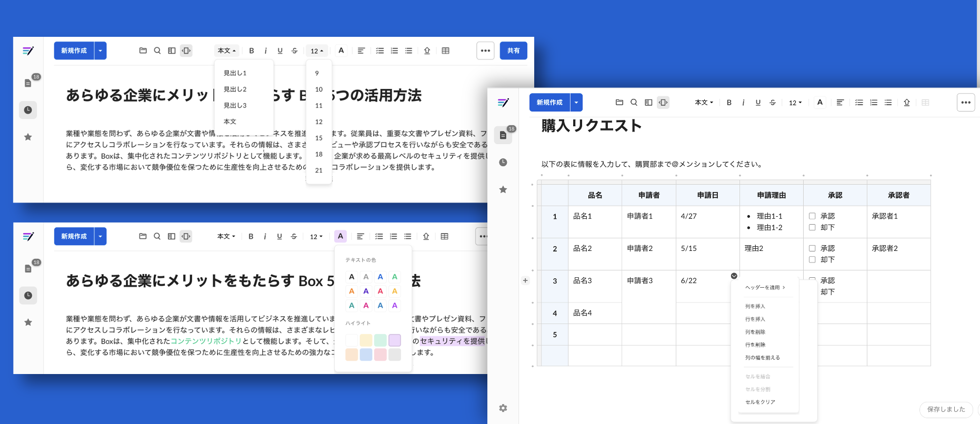The height and width of the screenshot is (424, 980).
Task: Open the 12 font size dropdown in the 購入リクエスト window
Action: click(x=795, y=103)
